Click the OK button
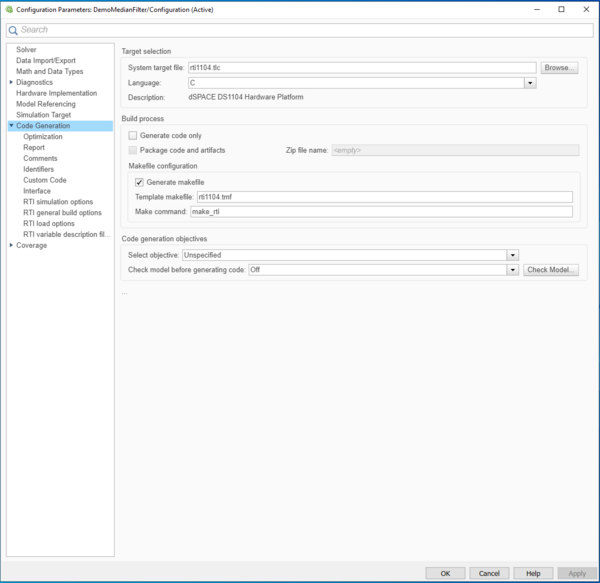Viewport: 600px width, 583px height. [445, 573]
